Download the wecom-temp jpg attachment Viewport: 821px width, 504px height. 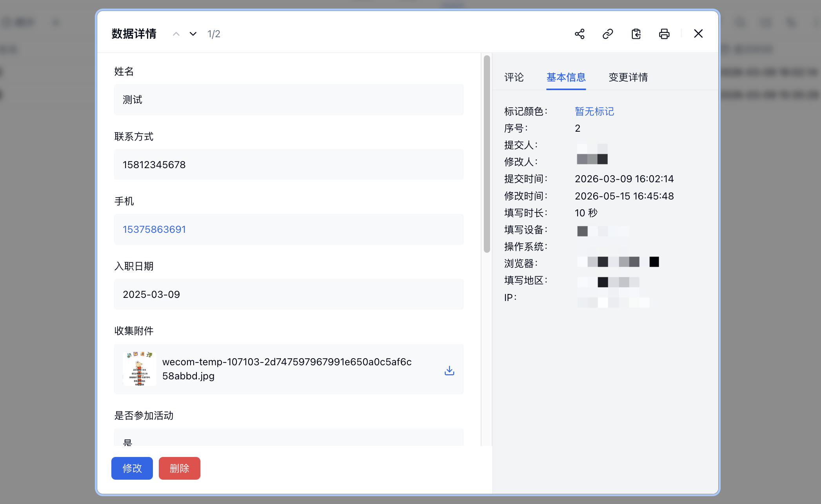pyautogui.click(x=449, y=370)
